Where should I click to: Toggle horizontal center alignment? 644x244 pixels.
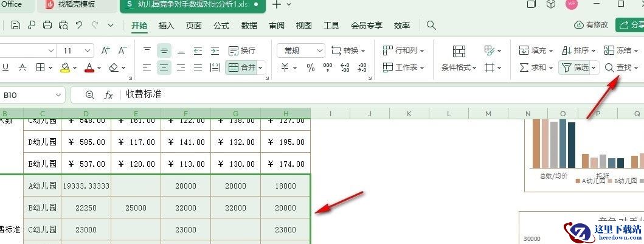(164, 68)
